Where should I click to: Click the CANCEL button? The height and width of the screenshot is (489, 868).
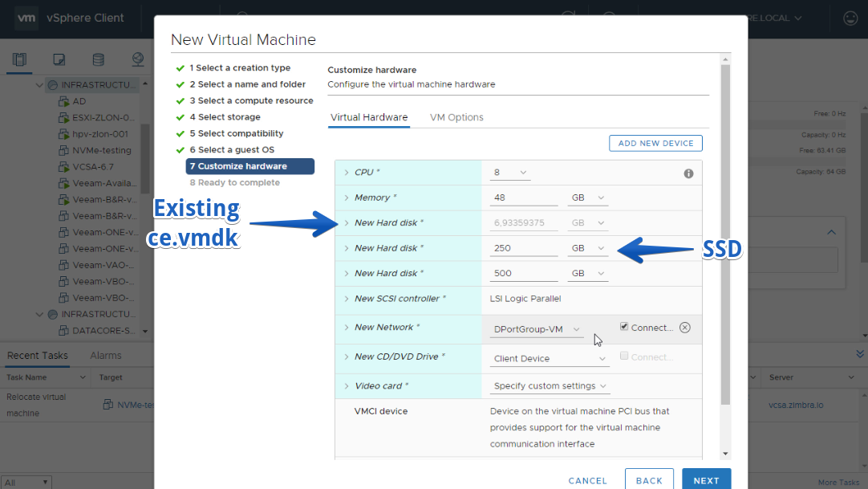coord(587,481)
